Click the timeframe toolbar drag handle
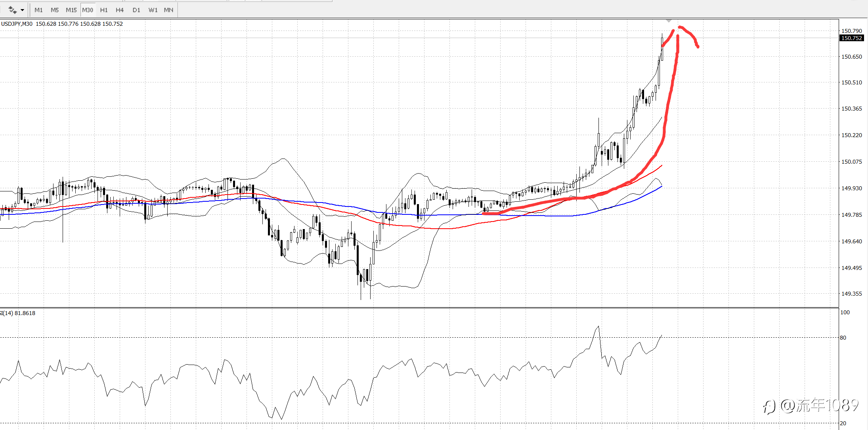 tap(30, 10)
